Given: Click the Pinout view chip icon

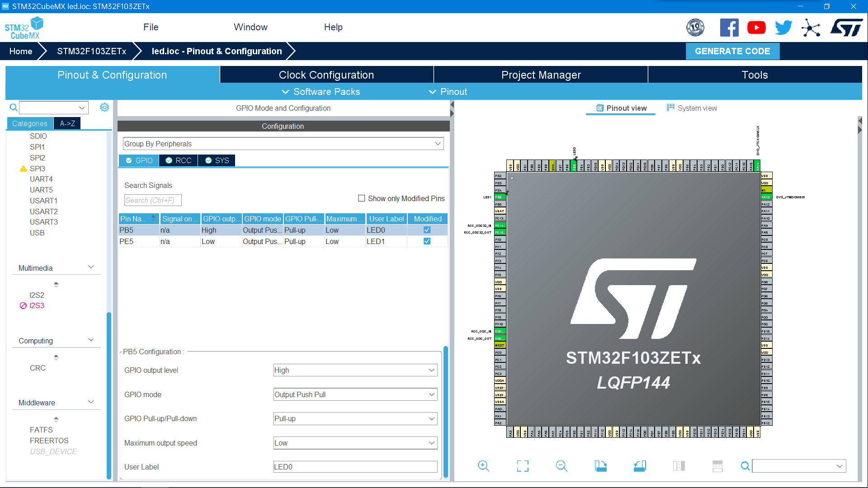Looking at the screenshot, I should coord(600,108).
